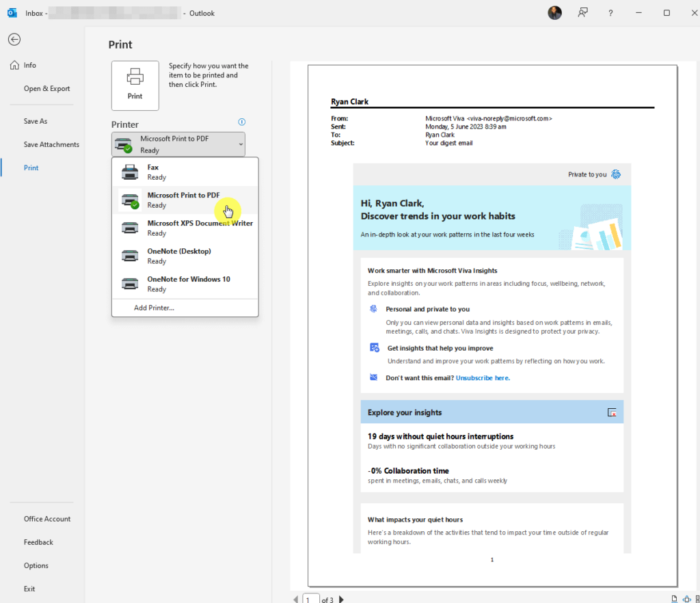Minimize the Outlook window

click(x=638, y=13)
